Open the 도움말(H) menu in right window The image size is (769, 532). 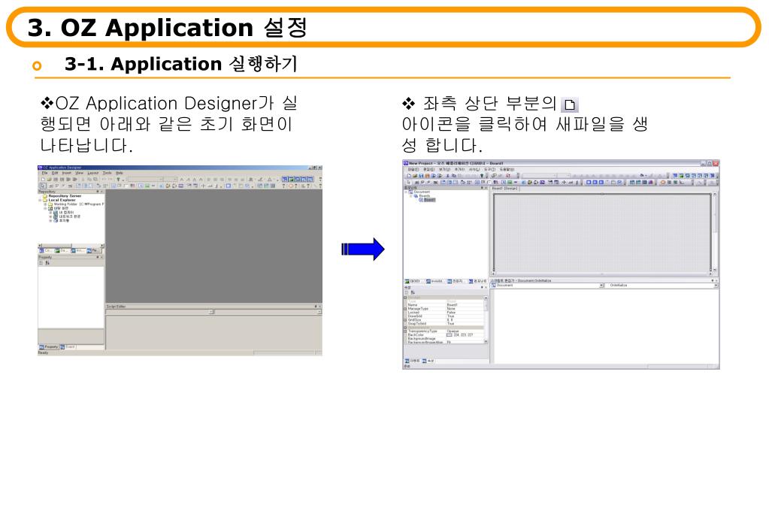pyautogui.click(x=507, y=170)
